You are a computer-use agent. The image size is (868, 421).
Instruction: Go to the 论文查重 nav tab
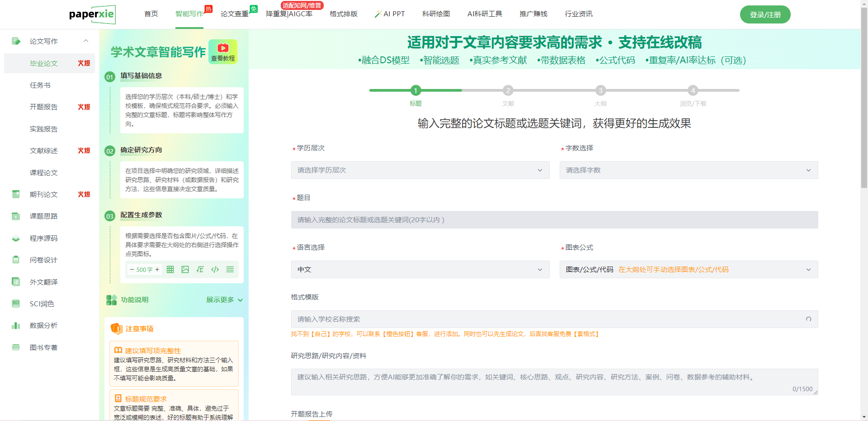pyautogui.click(x=234, y=14)
